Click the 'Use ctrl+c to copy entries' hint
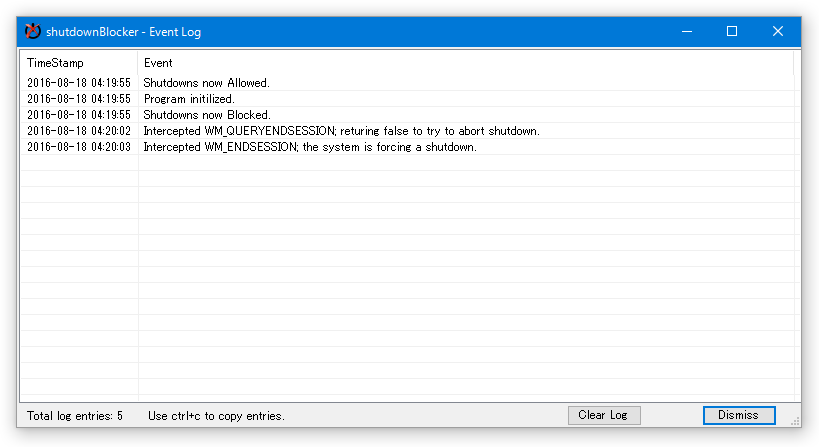 (x=216, y=416)
